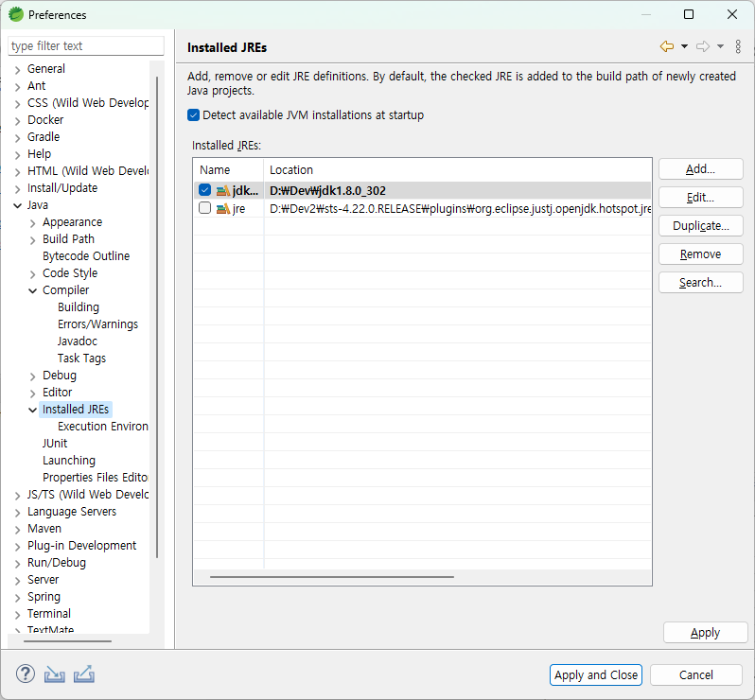Click the jre entry library icon
Image resolution: width=755 pixels, height=700 pixels.
tap(223, 208)
